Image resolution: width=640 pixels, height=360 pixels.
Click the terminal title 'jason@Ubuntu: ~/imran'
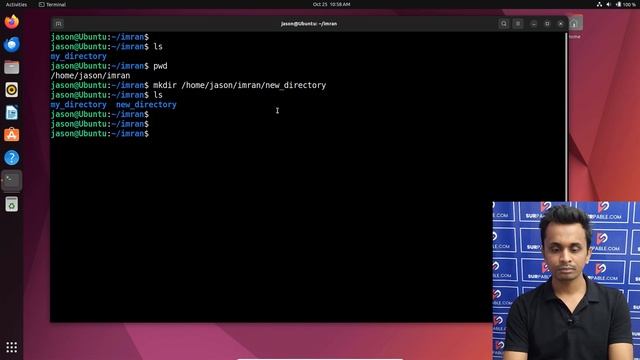pyautogui.click(x=309, y=24)
